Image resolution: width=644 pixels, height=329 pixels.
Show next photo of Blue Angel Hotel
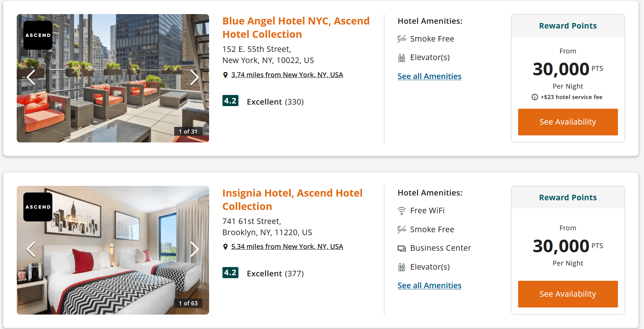(x=194, y=77)
